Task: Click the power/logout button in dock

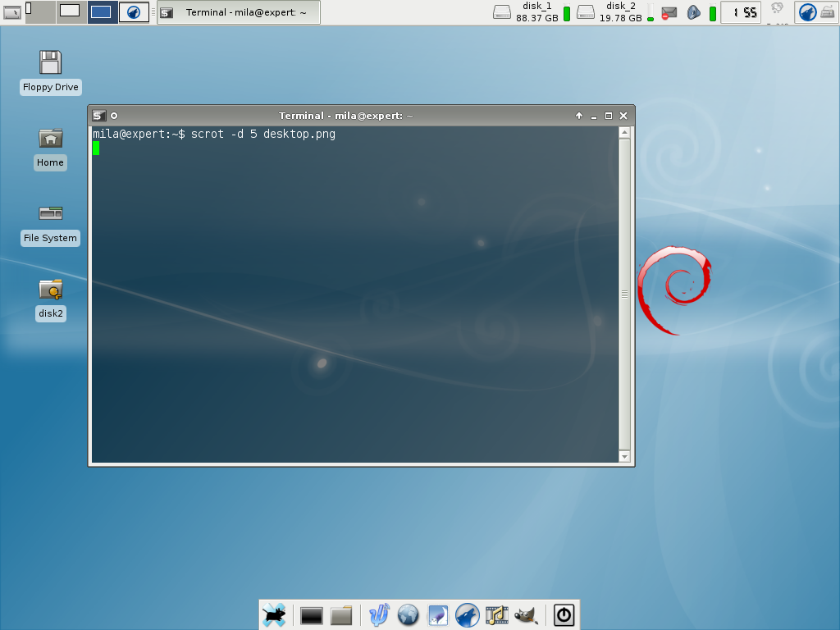Action: tap(564, 615)
